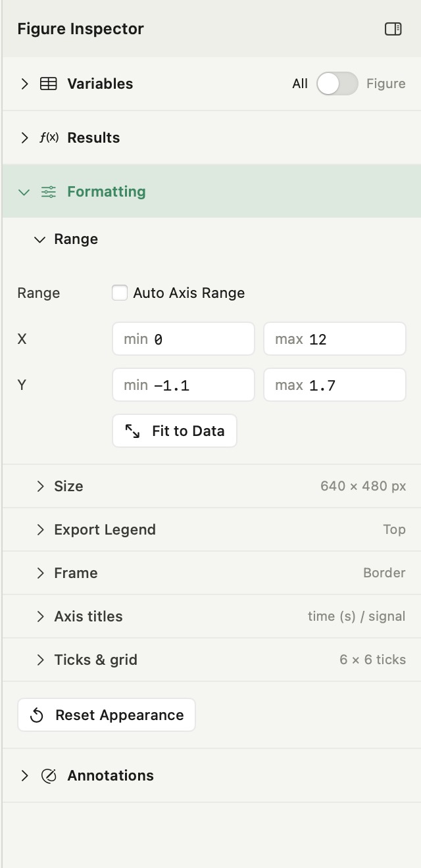421x868 pixels.
Task: Enable the Auto Axis Range checkbox
Action: pyautogui.click(x=120, y=293)
